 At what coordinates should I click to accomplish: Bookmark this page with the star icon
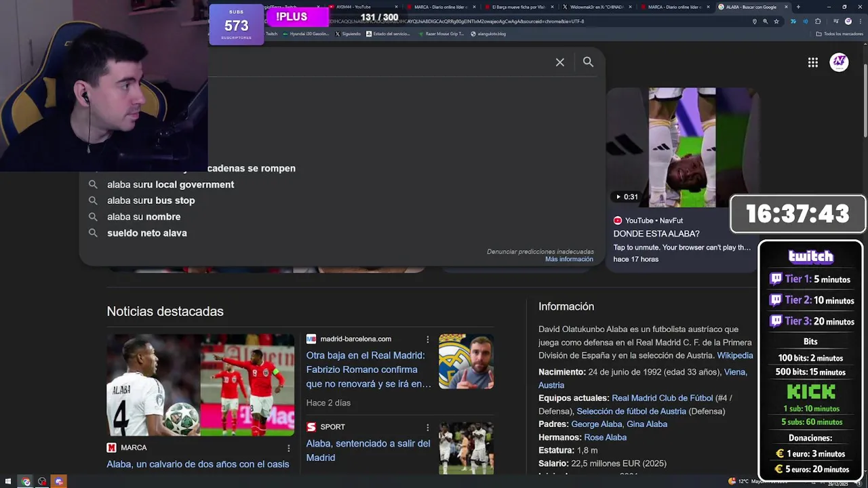click(776, 21)
